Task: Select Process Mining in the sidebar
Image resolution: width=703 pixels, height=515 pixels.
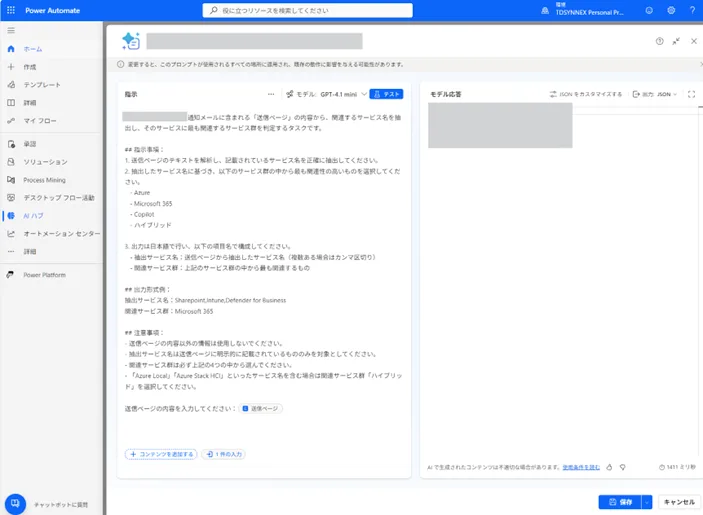Action: [44, 180]
